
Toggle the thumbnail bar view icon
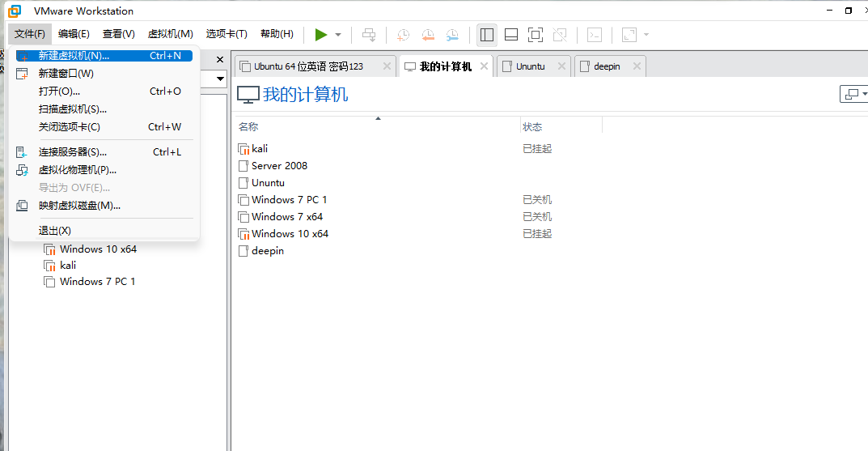point(511,35)
